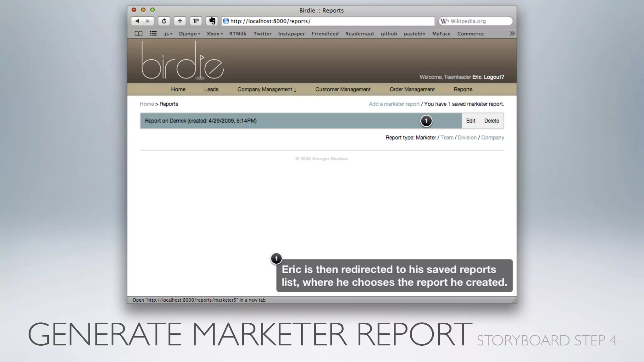This screenshot has height=362, width=644.
Task: Open the github bookmark
Action: click(x=389, y=34)
